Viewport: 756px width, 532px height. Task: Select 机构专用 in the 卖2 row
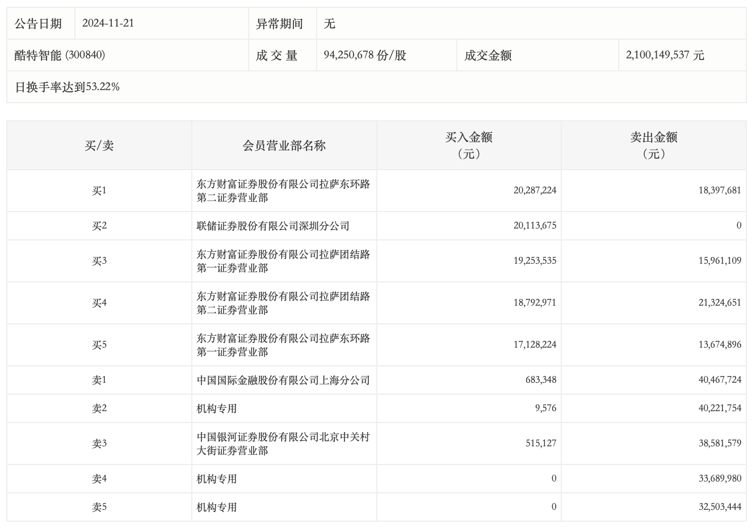point(217,408)
